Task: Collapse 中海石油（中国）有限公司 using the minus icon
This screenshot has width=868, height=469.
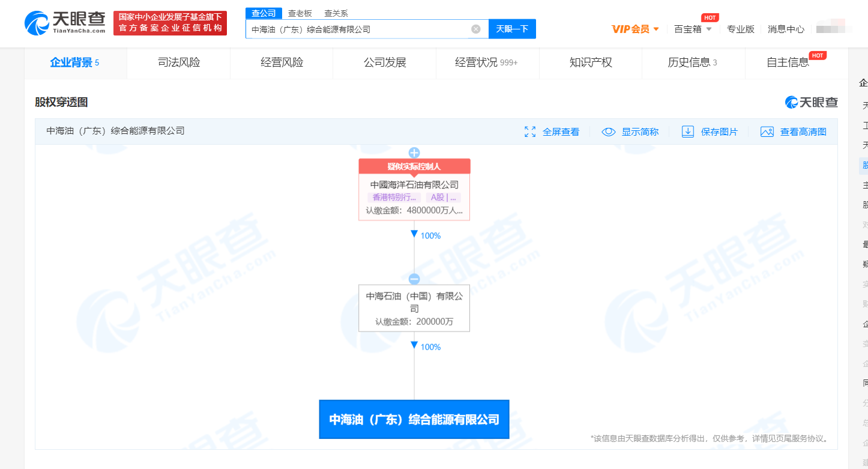Action: click(x=414, y=278)
